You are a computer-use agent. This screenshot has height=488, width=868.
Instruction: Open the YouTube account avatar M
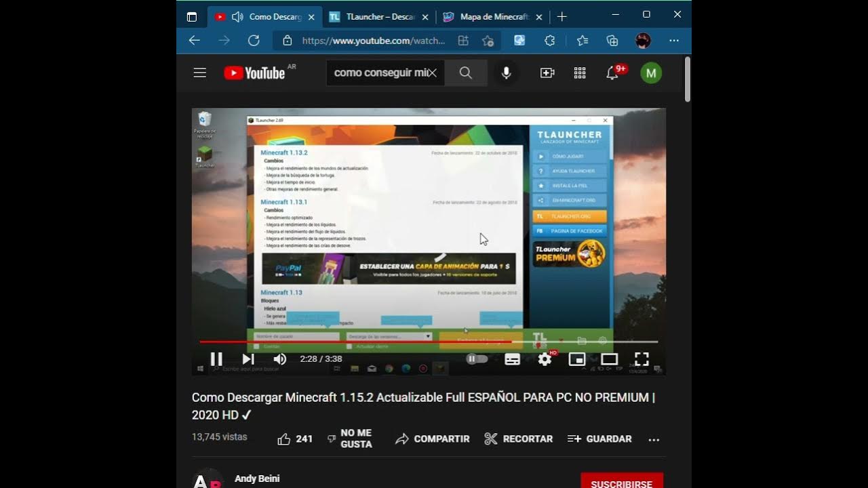point(651,73)
